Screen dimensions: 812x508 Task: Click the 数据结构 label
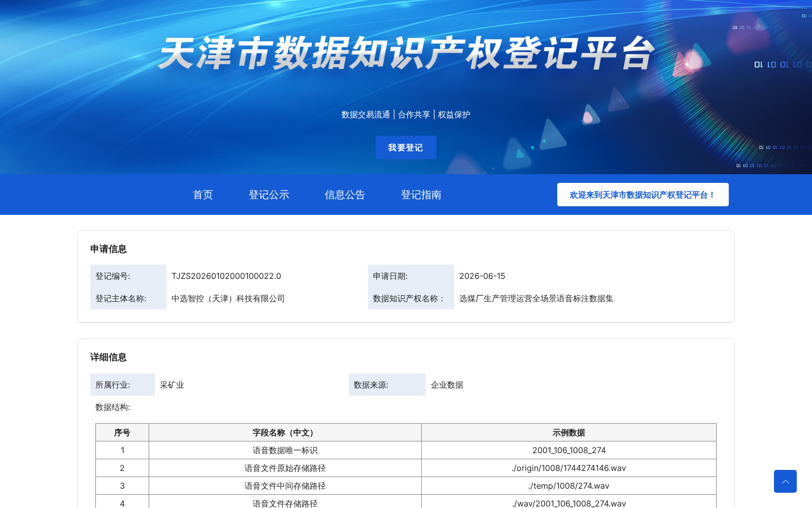[113, 407]
